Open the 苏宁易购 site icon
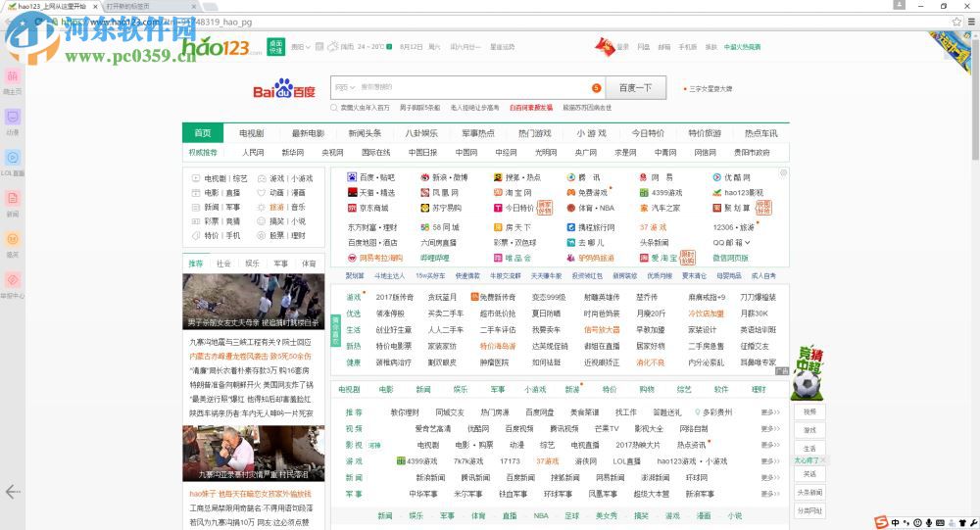This screenshot has width=980, height=530. pos(425,208)
